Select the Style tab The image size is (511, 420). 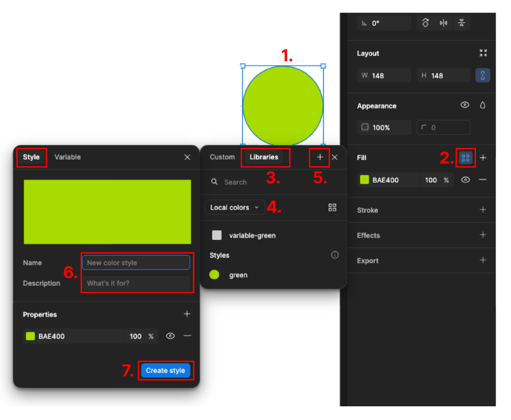(32, 157)
